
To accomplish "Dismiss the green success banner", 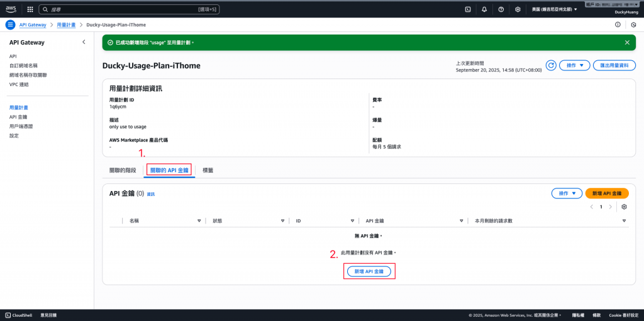I will pos(627,42).
